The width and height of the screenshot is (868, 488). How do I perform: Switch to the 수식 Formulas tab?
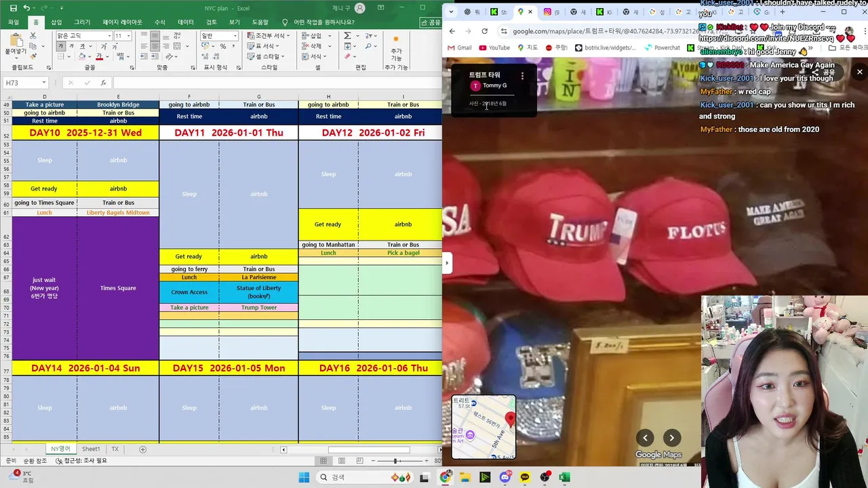tap(160, 22)
